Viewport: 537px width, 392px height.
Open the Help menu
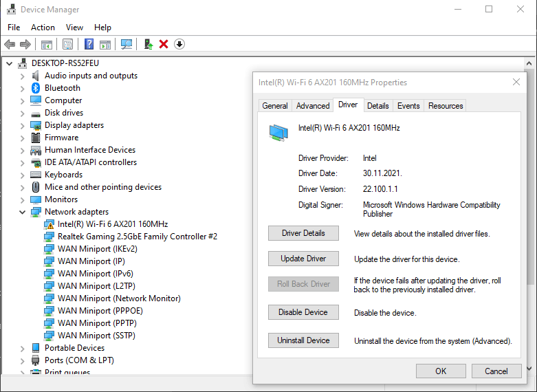click(x=102, y=28)
